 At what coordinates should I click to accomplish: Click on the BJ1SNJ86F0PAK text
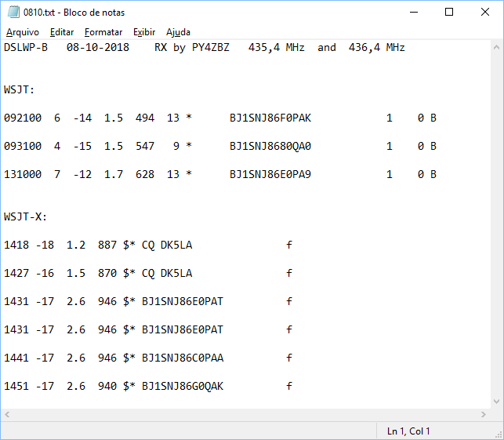click(270, 118)
